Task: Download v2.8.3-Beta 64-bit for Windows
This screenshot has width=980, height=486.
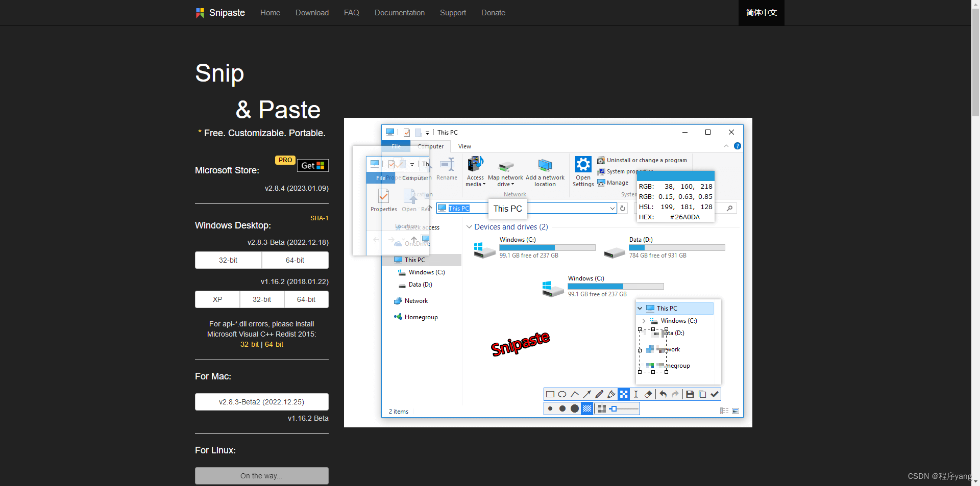Action: point(295,260)
